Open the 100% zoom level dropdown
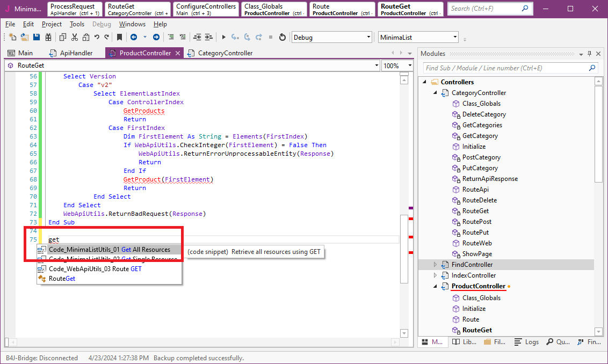This screenshot has width=608, height=364. (x=410, y=65)
